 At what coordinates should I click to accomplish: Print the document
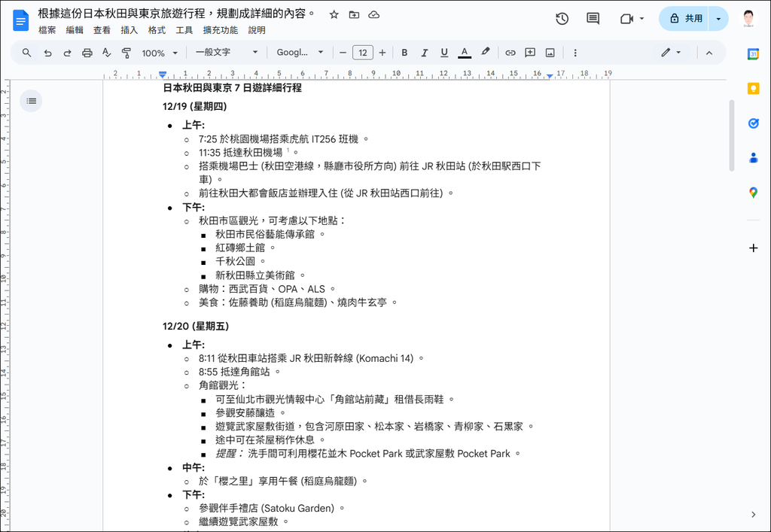pyautogui.click(x=87, y=53)
